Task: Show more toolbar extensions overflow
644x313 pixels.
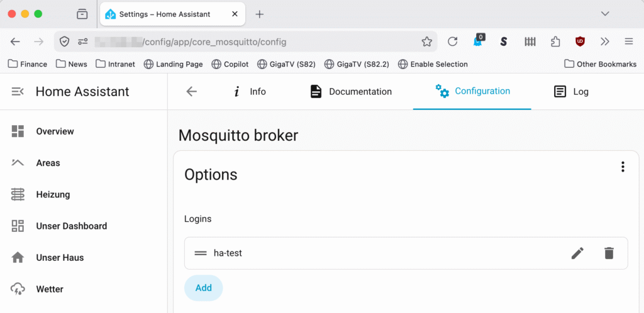Action: tap(604, 41)
